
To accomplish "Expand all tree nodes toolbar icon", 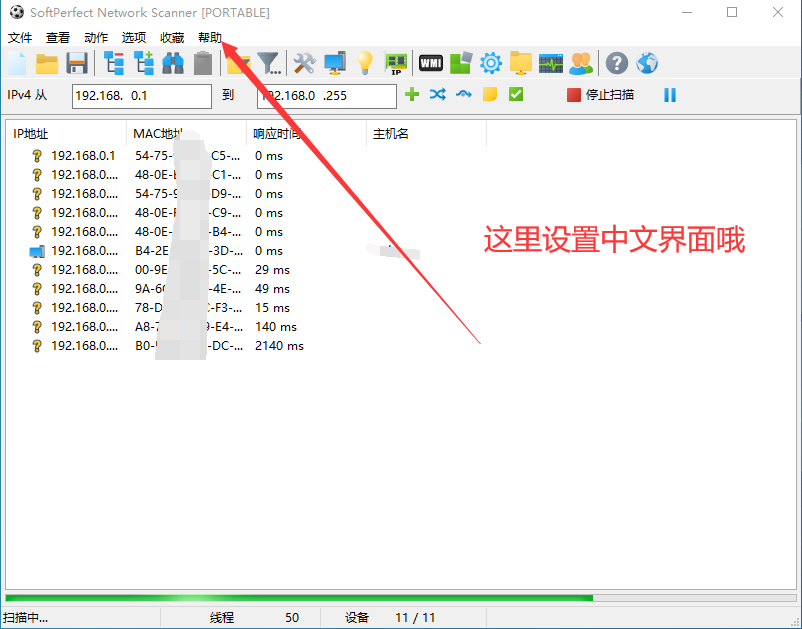I will pyautogui.click(x=144, y=63).
